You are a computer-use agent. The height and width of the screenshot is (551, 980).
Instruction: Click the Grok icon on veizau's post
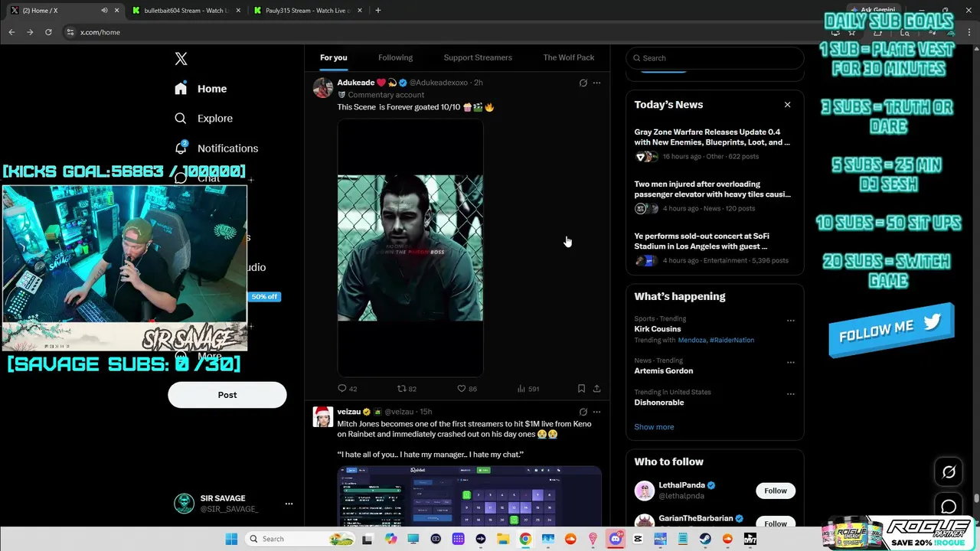583,412
